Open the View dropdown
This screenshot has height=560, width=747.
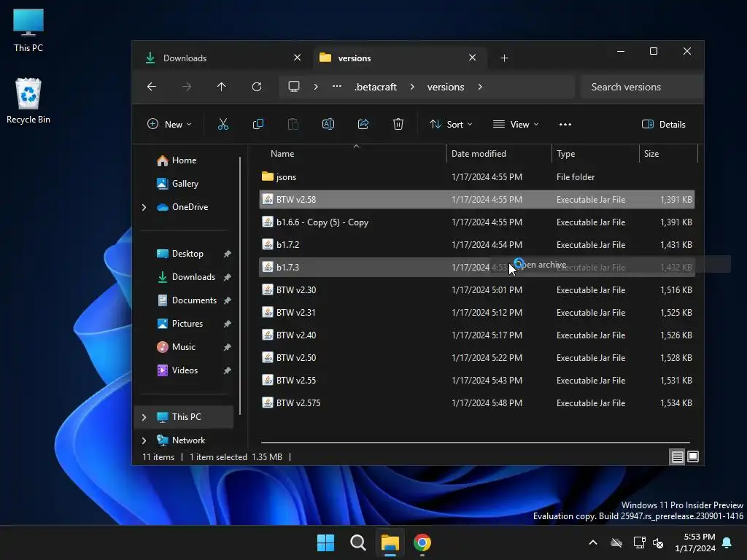point(516,124)
